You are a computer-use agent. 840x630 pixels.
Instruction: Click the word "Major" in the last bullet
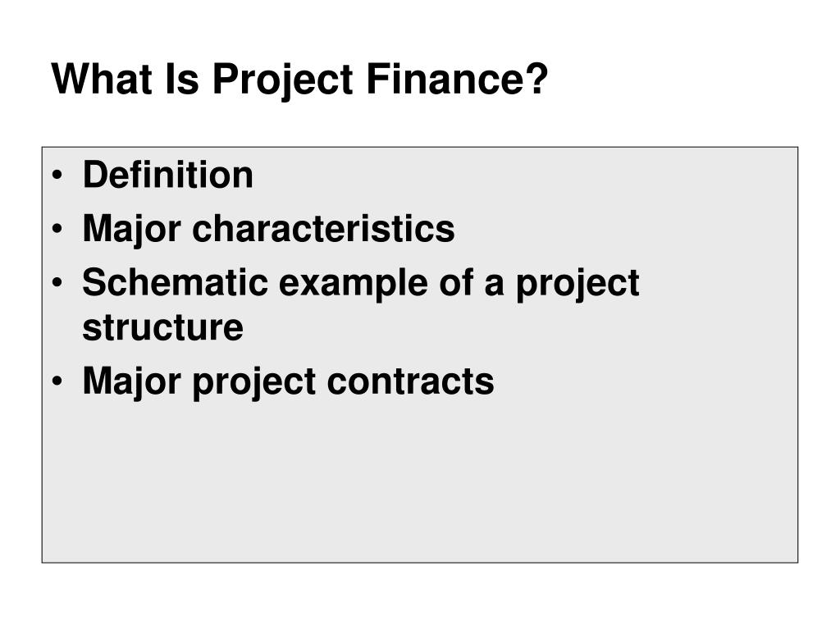pos(132,382)
